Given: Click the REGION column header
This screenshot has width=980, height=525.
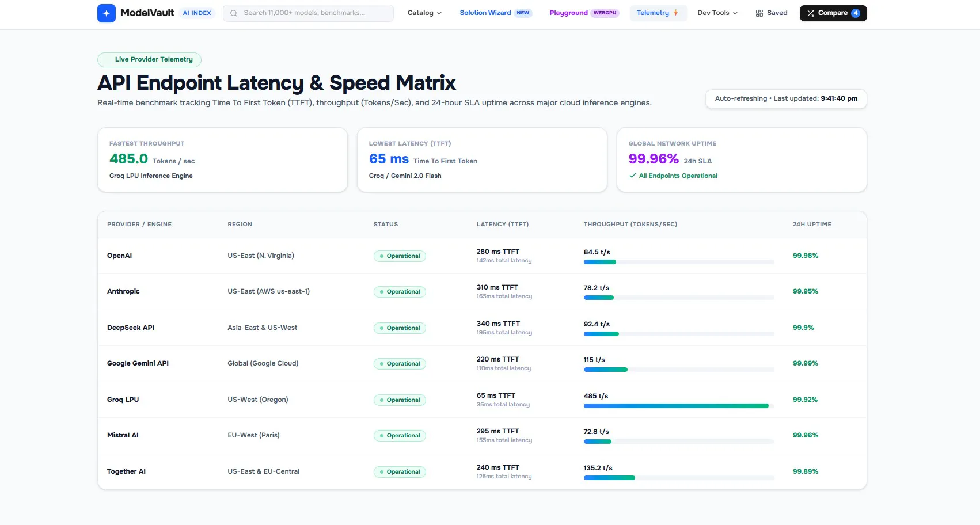Looking at the screenshot, I should click(x=240, y=225).
